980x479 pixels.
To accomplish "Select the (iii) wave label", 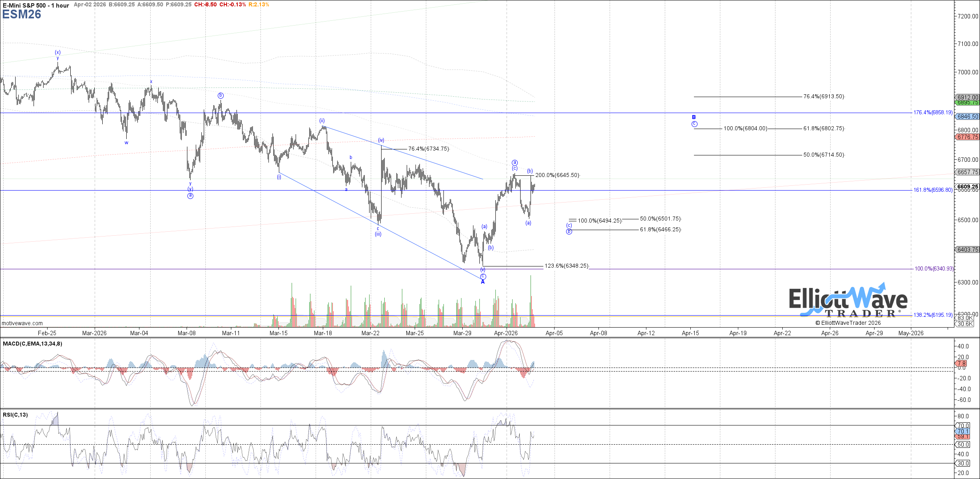I will [x=378, y=234].
